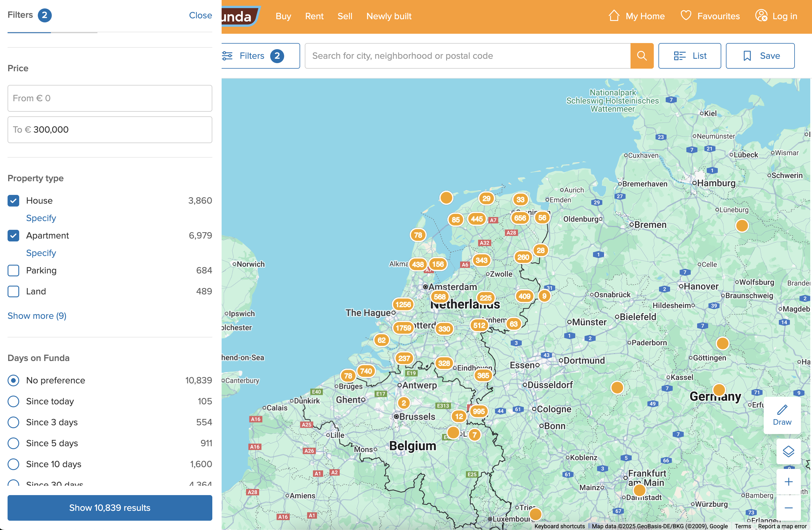This screenshot has height=530, width=812.
Task: Close the filters panel
Action: [200, 15]
